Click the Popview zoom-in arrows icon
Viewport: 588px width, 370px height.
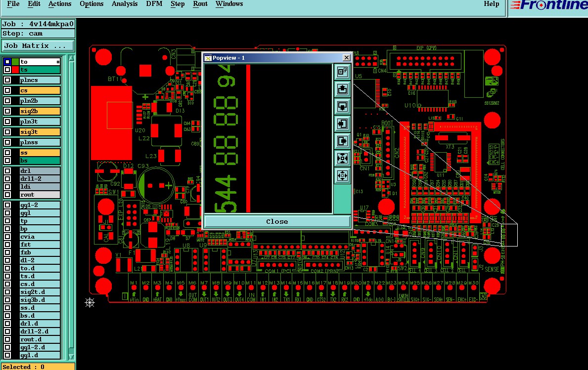(x=342, y=158)
